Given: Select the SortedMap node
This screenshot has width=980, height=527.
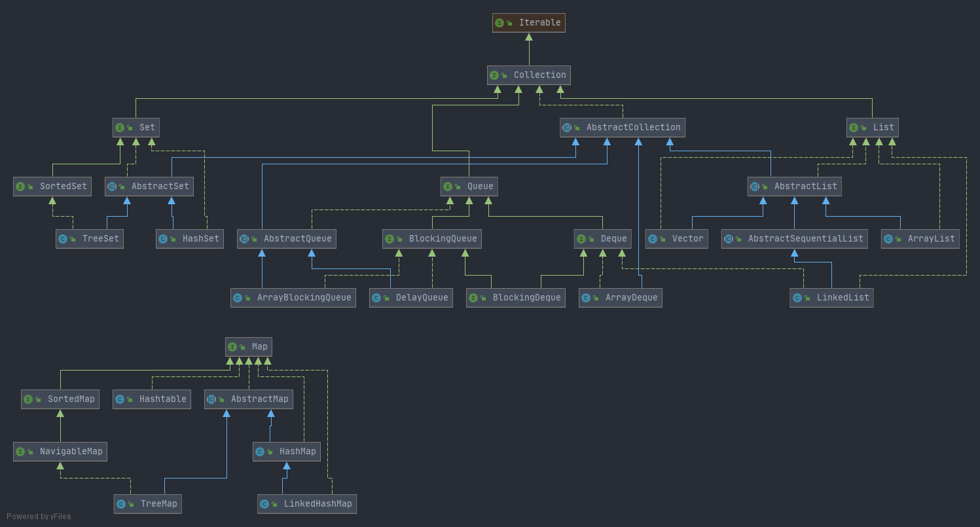Looking at the screenshot, I should 60,399.
